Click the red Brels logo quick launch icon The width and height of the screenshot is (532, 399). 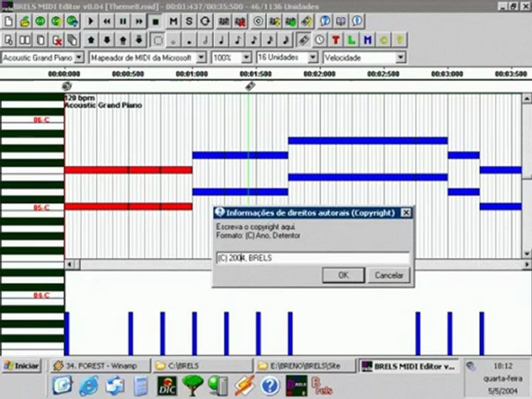click(x=321, y=386)
